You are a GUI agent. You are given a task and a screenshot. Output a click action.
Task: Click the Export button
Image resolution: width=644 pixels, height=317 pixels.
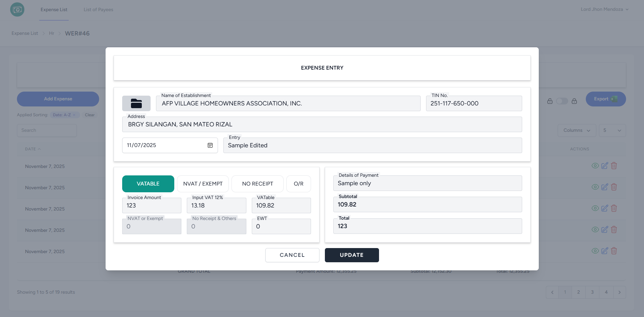(606, 99)
